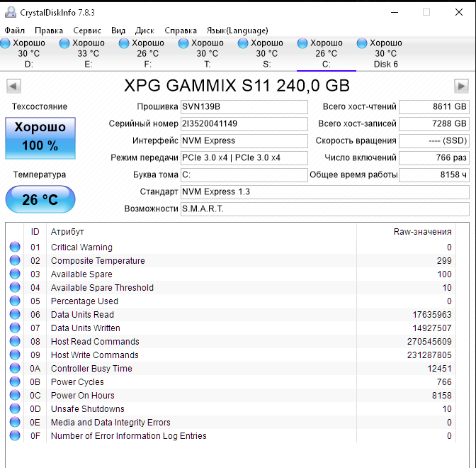
Task: Click the CrystalDiskInfo app icon in title bar
Action: pos(11,13)
